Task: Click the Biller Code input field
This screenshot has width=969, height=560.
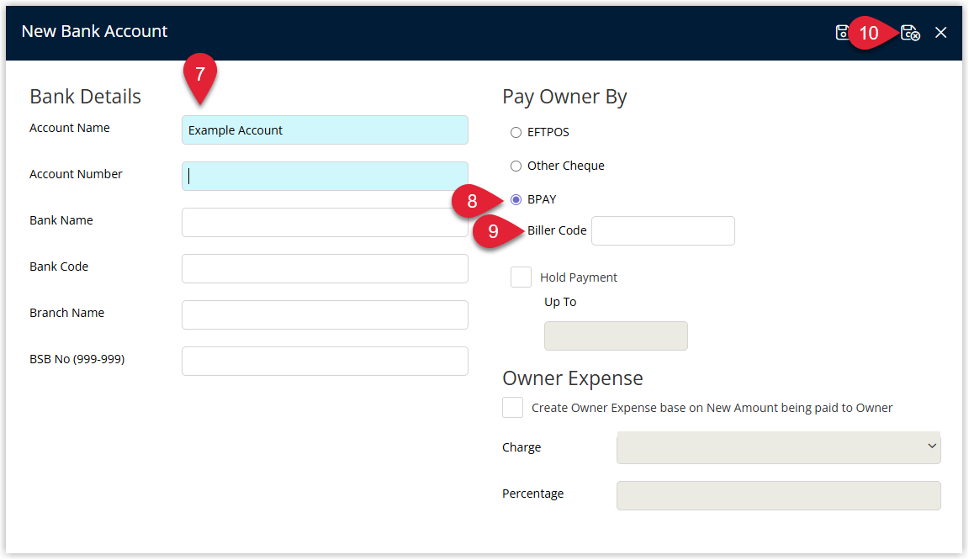Action: point(663,230)
